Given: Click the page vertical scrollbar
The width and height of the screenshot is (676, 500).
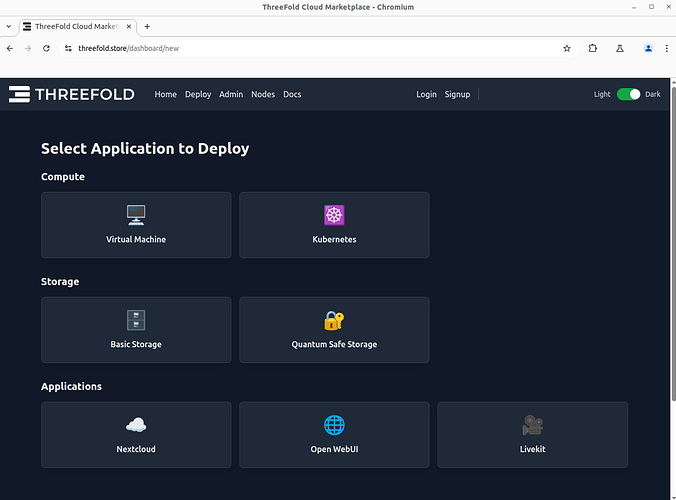Looking at the screenshot, I should click(x=673, y=244).
